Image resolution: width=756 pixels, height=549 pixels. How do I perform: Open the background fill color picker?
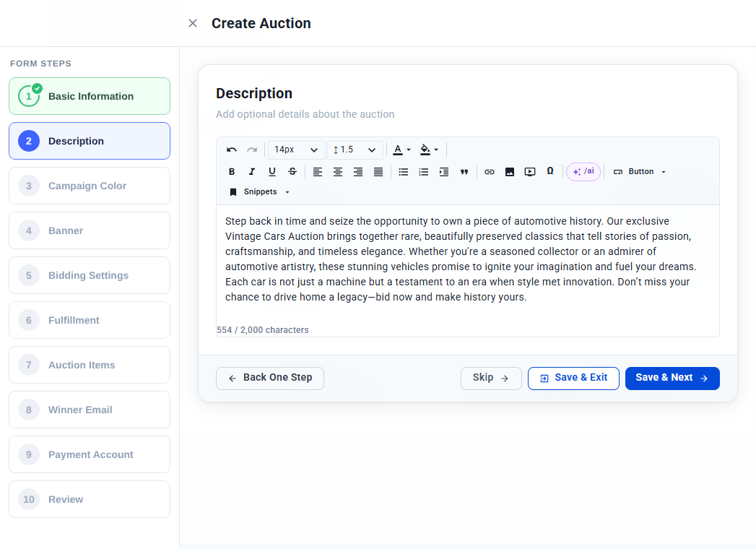(x=429, y=150)
